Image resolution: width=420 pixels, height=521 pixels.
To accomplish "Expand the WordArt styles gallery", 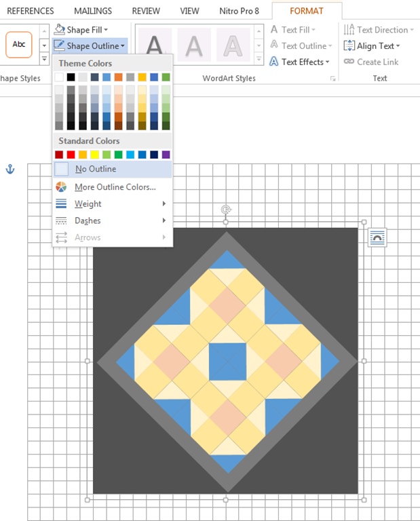I will [x=259, y=60].
